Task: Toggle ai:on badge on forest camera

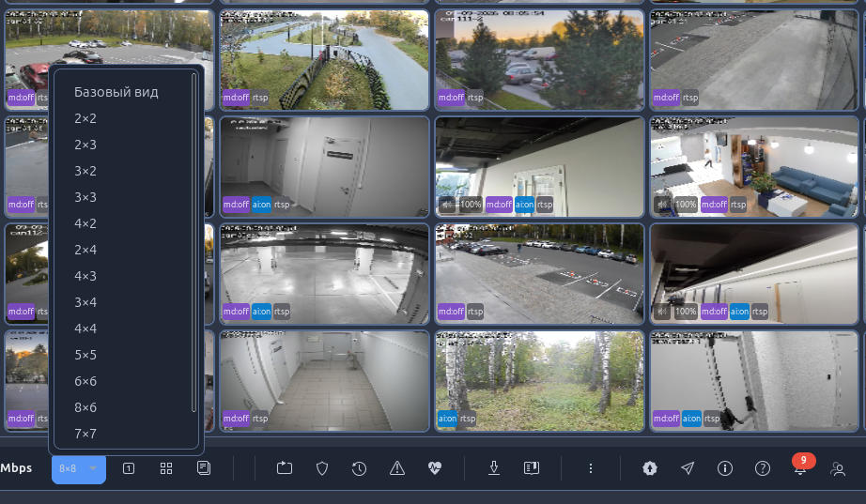Action: (x=447, y=419)
